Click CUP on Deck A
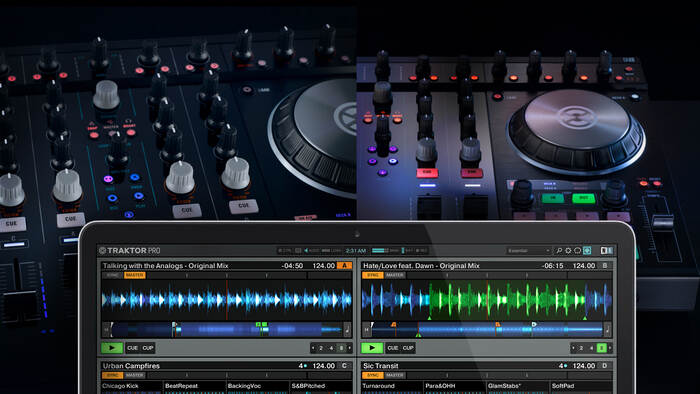This screenshot has height=394, width=700. point(148,348)
